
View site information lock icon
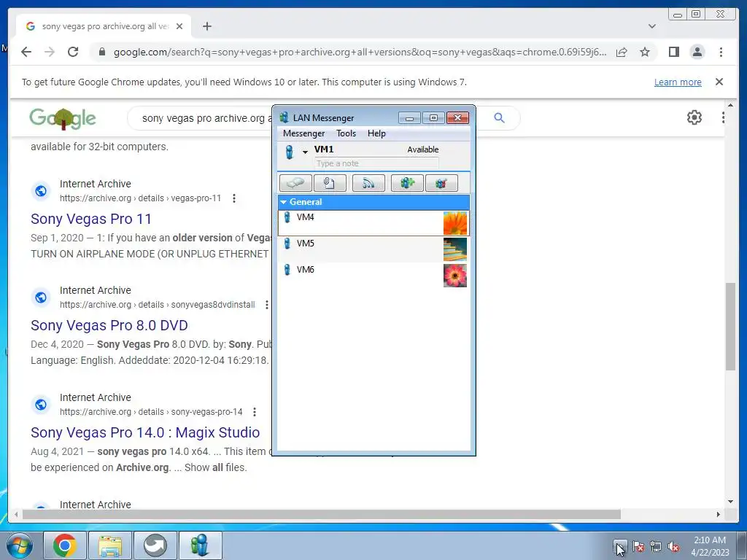pyautogui.click(x=101, y=52)
